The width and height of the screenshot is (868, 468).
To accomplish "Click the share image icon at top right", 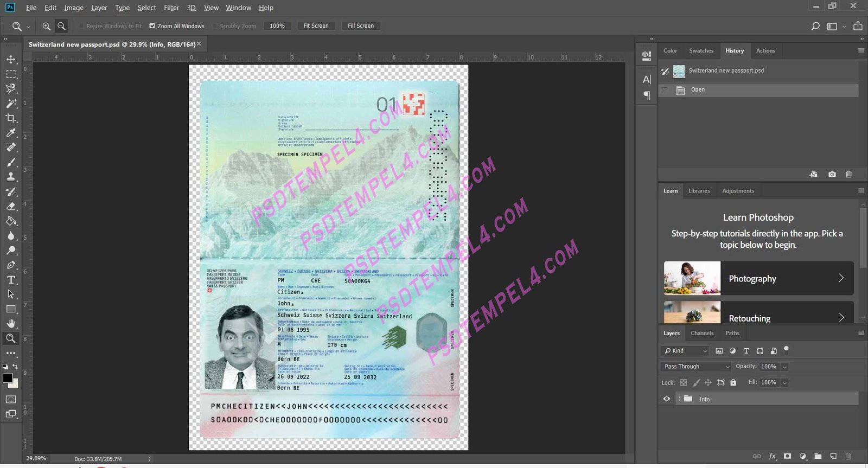I will [858, 26].
